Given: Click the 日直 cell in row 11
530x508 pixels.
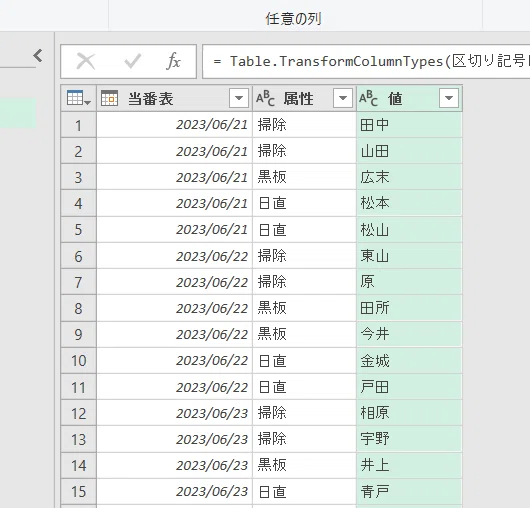Looking at the screenshot, I should [x=305, y=387].
